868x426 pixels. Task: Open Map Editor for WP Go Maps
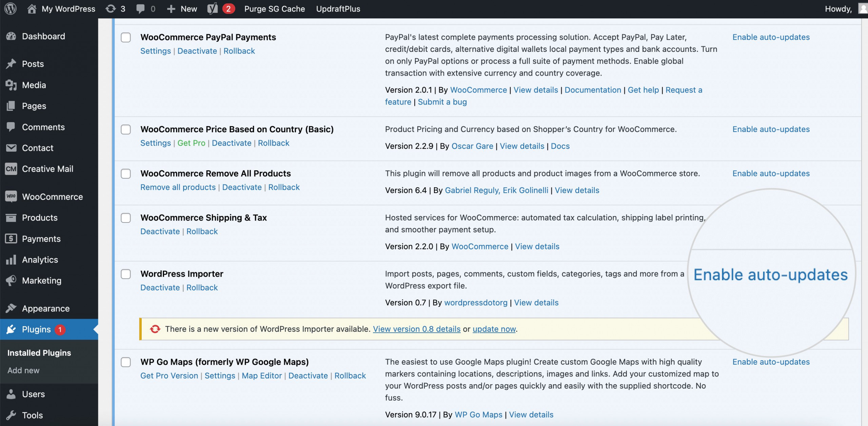point(262,376)
